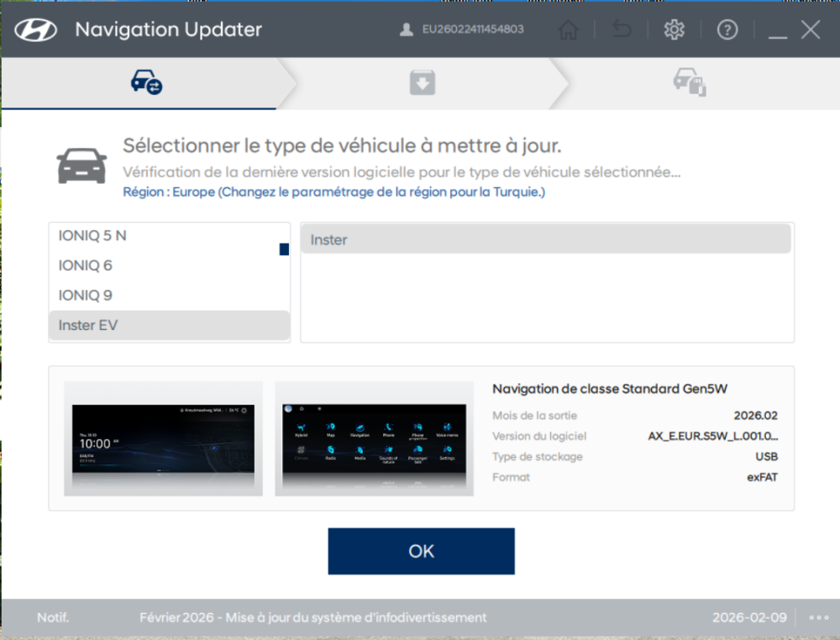Select the vehicle selection step icon
The height and width of the screenshot is (640, 840).
[x=146, y=82]
